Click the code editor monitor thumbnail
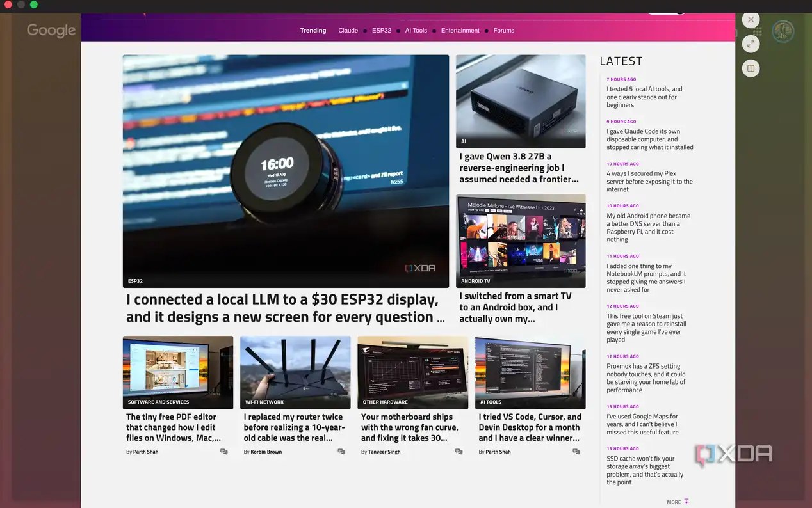812x508 pixels. coord(530,372)
